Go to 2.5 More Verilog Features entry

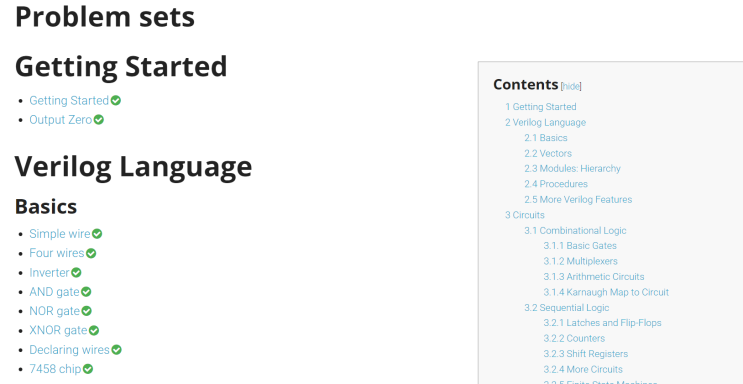pos(578,200)
